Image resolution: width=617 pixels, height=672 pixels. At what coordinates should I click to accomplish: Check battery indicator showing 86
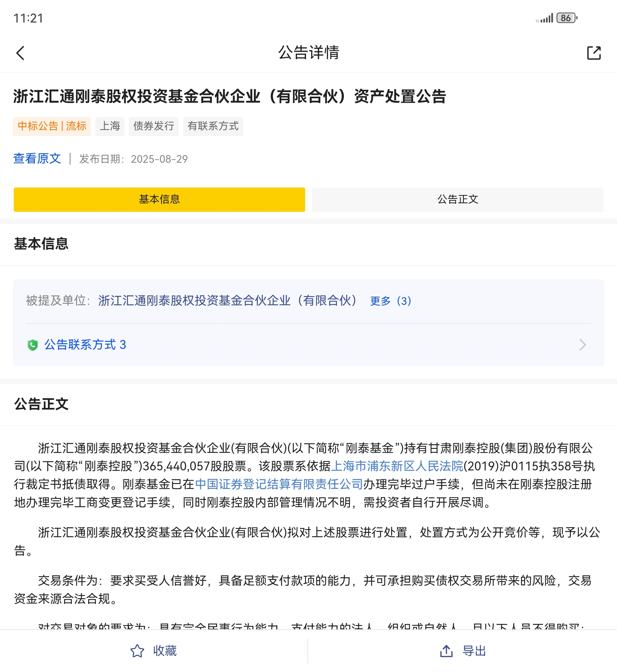[x=567, y=18]
